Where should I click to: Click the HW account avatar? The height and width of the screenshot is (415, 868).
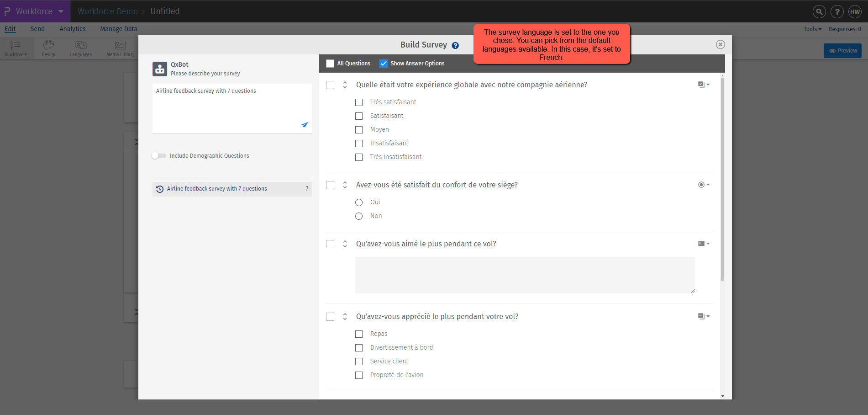click(x=855, y=11)
